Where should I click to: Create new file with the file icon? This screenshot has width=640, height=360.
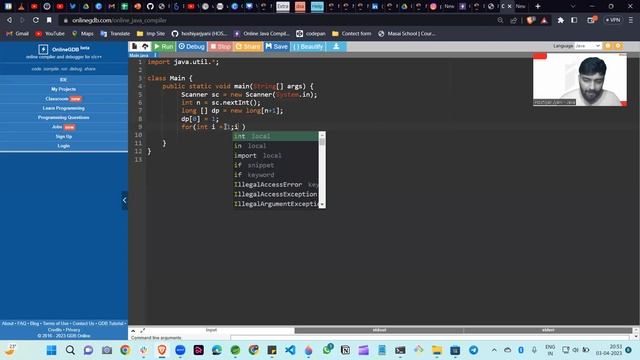[x=134, y=47]
